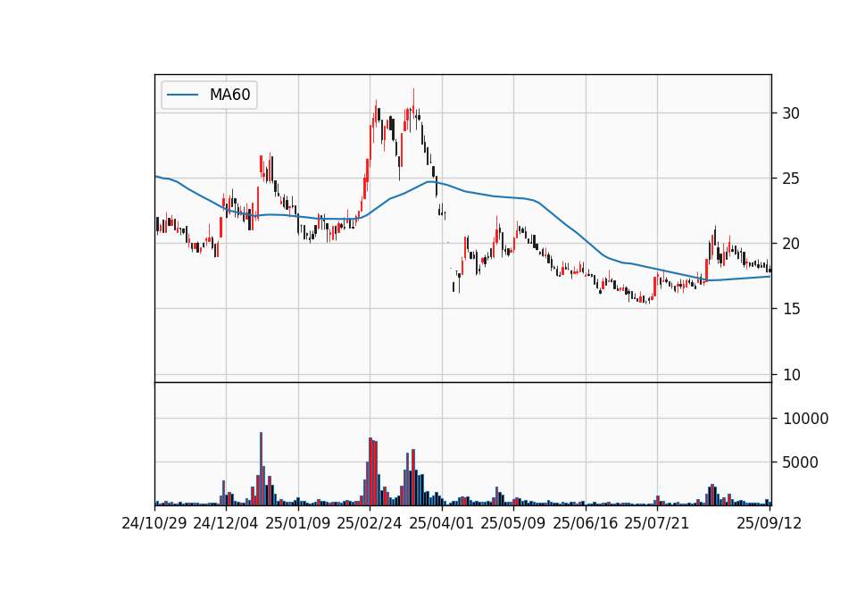Viewport: 857px width, 616px height.
Task: Click the blue MA60 legend line sample
Action: [182, 95]
